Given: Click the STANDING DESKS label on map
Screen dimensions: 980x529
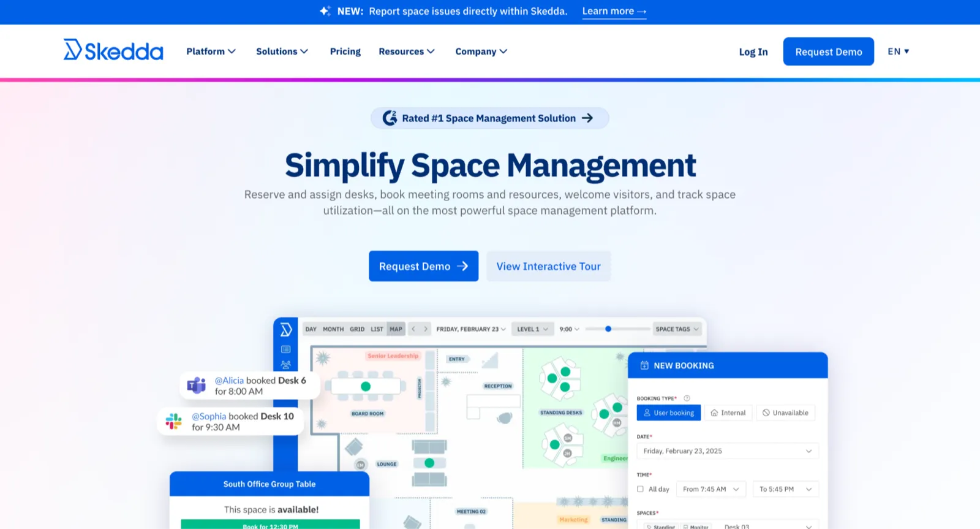Looking at the screenshot, I should 561,413.
